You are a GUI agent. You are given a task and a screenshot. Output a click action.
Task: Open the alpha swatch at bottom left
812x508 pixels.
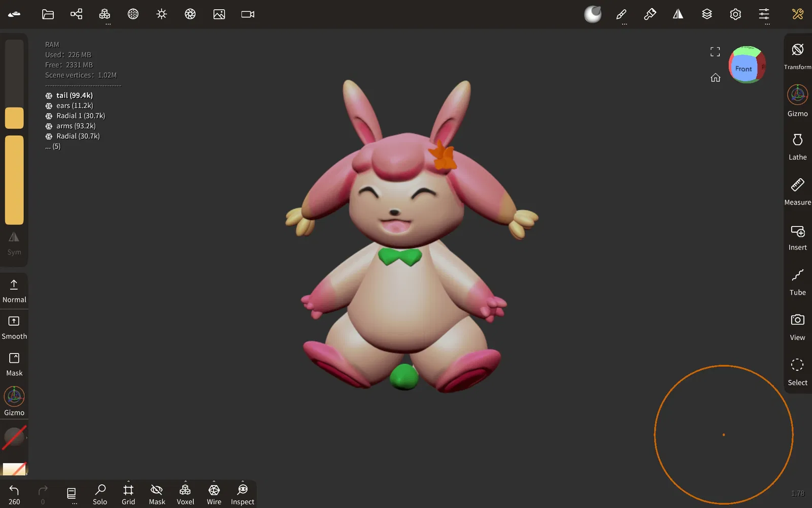click(x=14, y=469)
